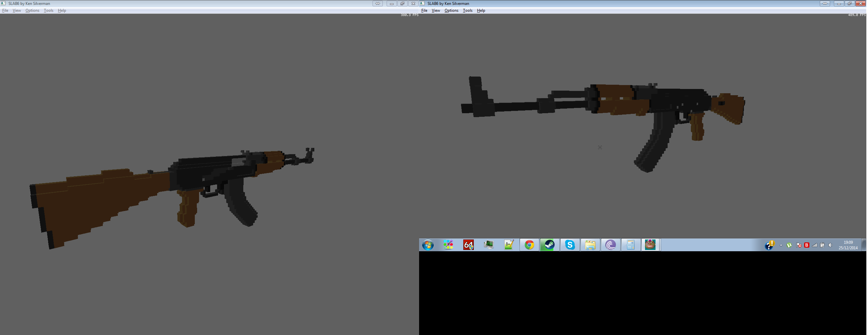Screen dimensions: 868x335
Task: Expand hidden system tray icons arrow
Action: (x=781, y=245)
